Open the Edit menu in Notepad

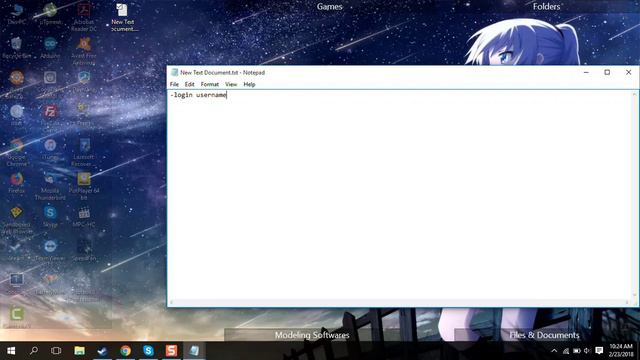coord(189,84)
